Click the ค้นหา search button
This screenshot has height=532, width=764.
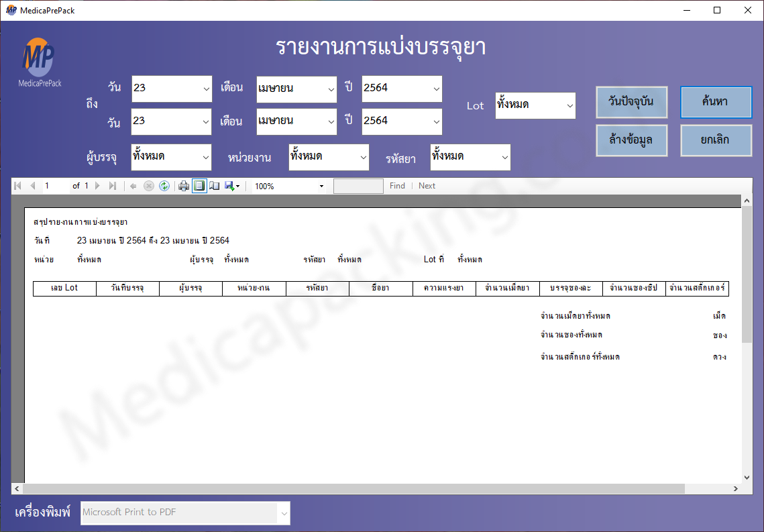[x=714, y=102]
